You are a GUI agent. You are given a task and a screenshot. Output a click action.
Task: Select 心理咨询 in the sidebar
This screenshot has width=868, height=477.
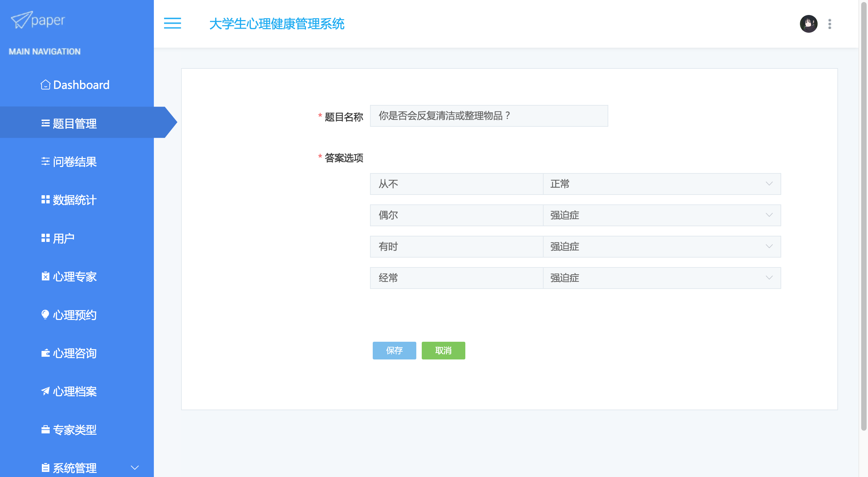pos(75,353)
